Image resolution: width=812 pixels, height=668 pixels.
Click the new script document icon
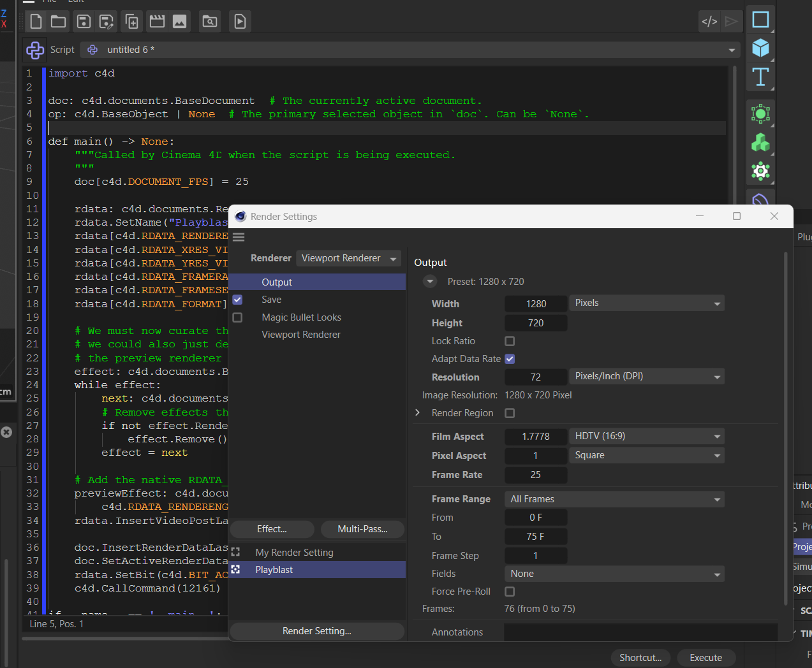pyautogui.click(x=36, y=22)
